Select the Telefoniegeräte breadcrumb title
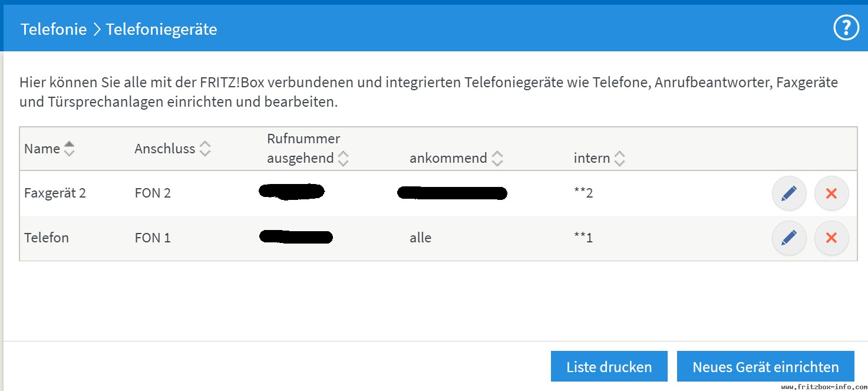The width and height of the screenshot is (868, 391). (x=161, y=29)
